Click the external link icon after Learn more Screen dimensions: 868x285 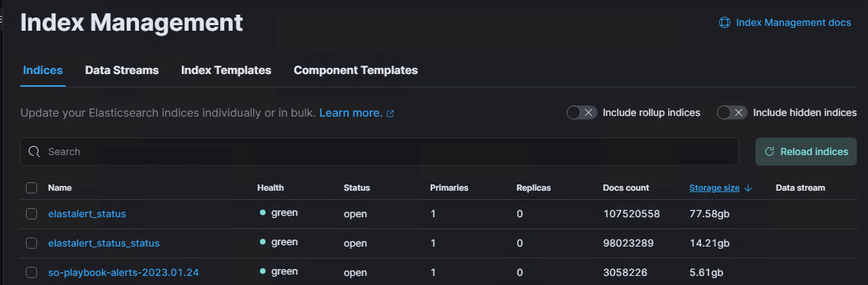tap(391, 113)
